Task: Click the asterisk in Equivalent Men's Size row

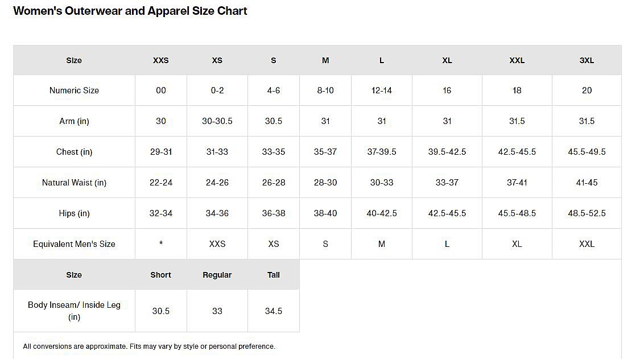Action: [x=161, y=244]
